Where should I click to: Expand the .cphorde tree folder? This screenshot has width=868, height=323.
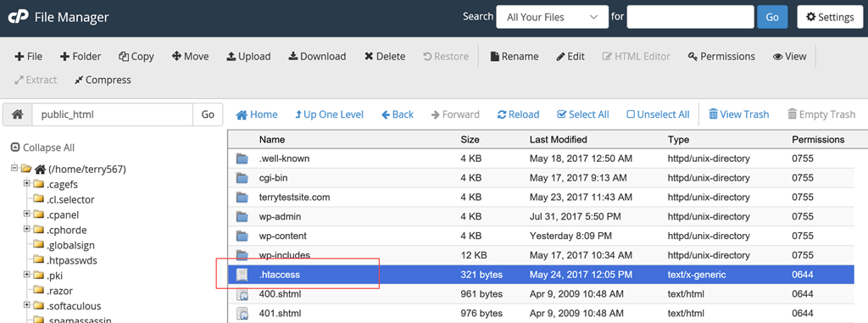(x=26, y=230)
